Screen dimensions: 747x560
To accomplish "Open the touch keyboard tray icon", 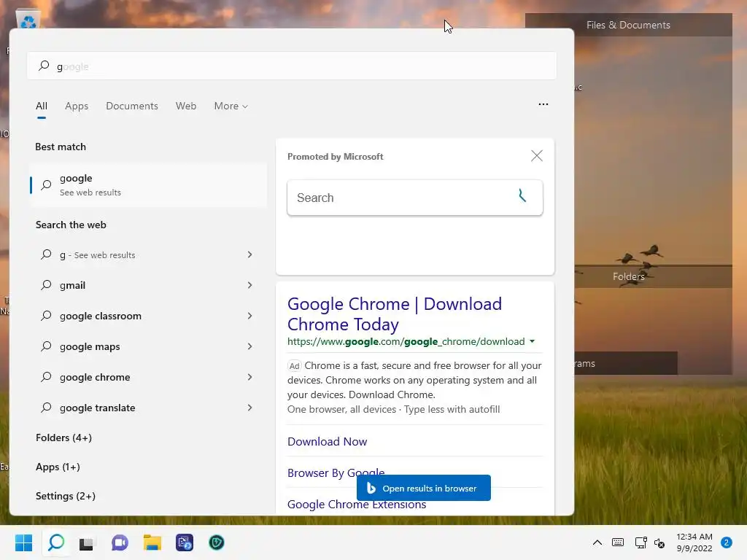I will 618,542.
